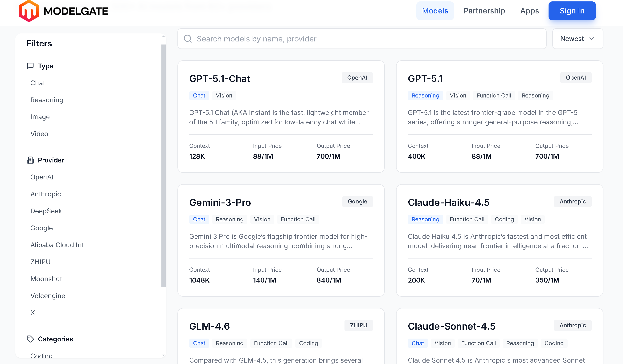
Task: Open the Apps menu item
Action: [x=529, y=11]
